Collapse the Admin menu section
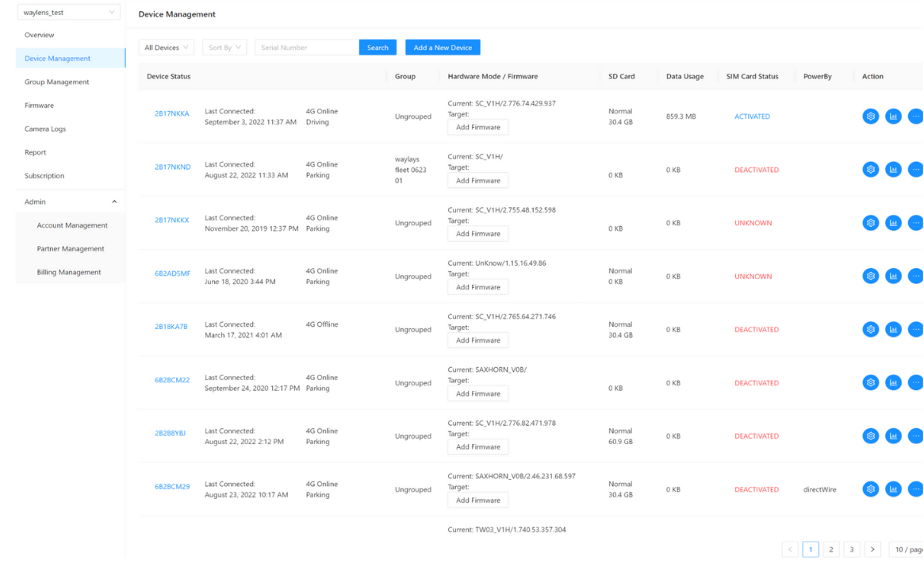 (71, 201)
